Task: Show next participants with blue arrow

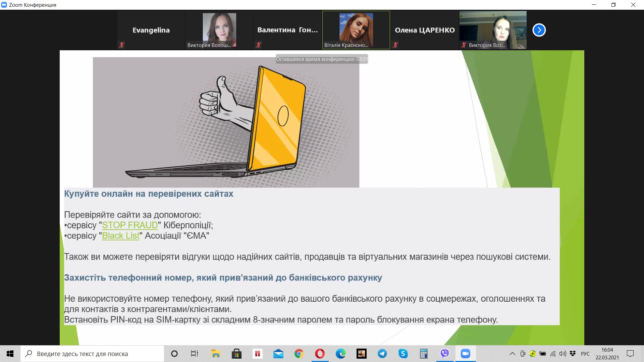Action: coord(539,30)
